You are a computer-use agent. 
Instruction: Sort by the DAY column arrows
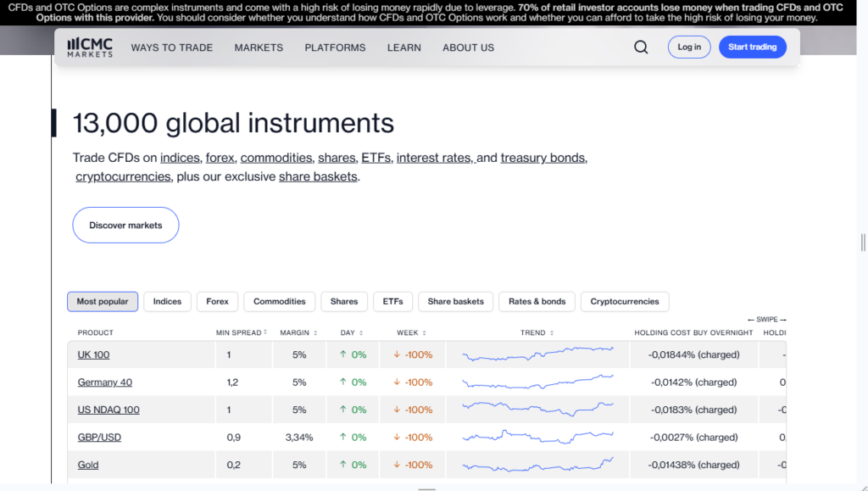pyautogui.click(x=361, y=332)
